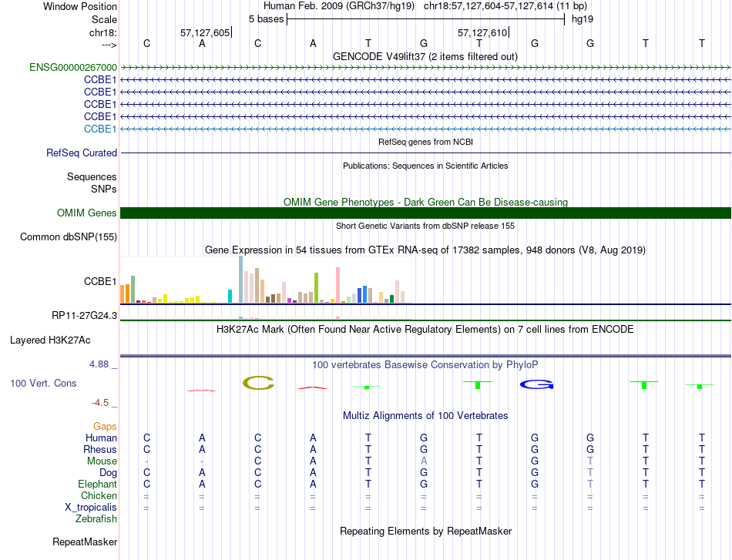
Task: Click the hg19 label beside scale bar
Action: pyautogui.click(x=583, y=19)
